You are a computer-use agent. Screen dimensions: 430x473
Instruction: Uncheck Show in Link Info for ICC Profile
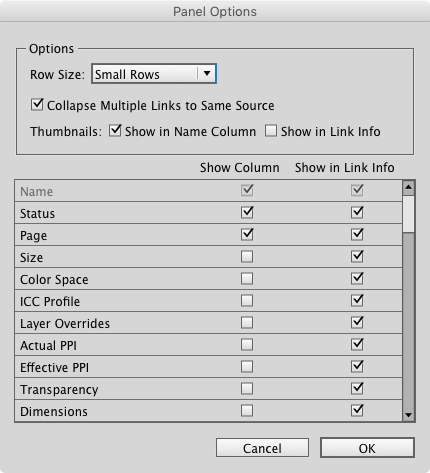(357, 300)
